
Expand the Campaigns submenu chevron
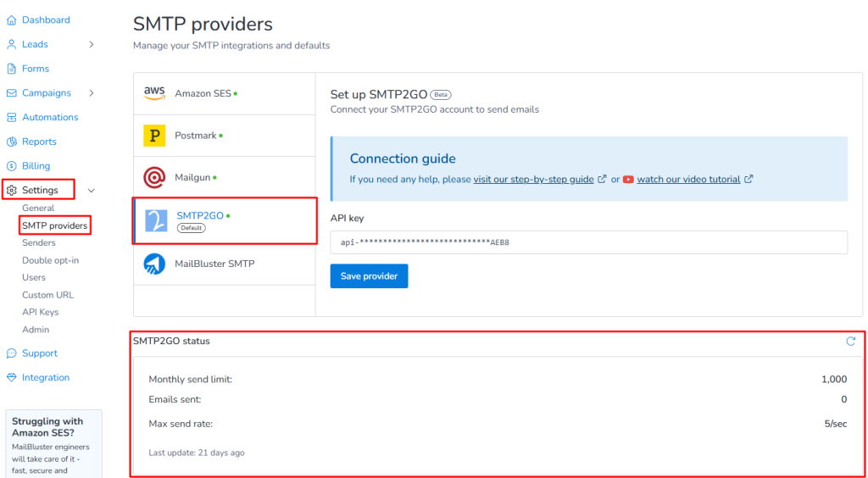[x=92, y=93]
